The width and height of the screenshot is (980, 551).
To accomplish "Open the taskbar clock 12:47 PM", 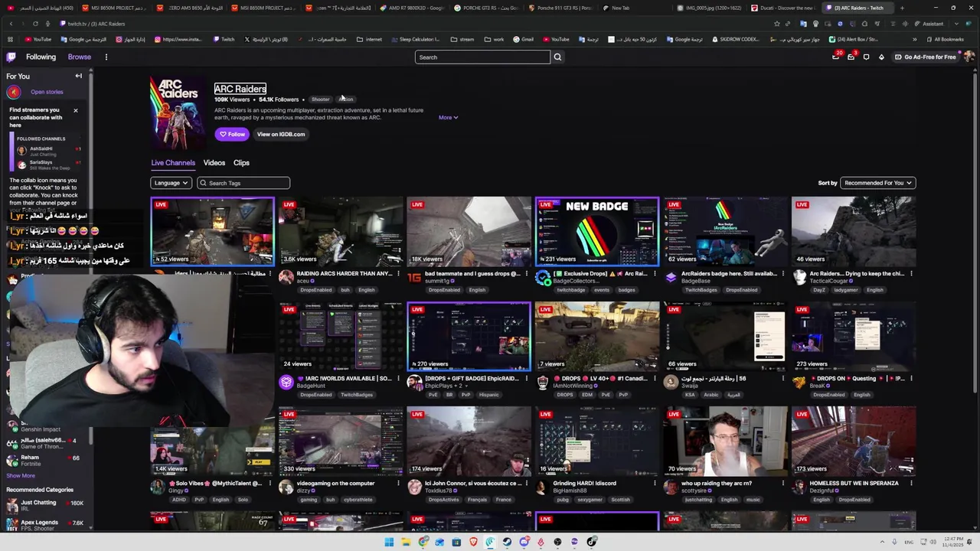I will 955,542.
